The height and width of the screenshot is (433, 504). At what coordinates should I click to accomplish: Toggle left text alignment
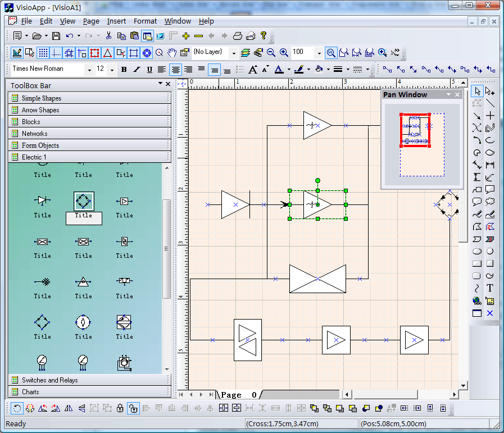tap(162, 70)
